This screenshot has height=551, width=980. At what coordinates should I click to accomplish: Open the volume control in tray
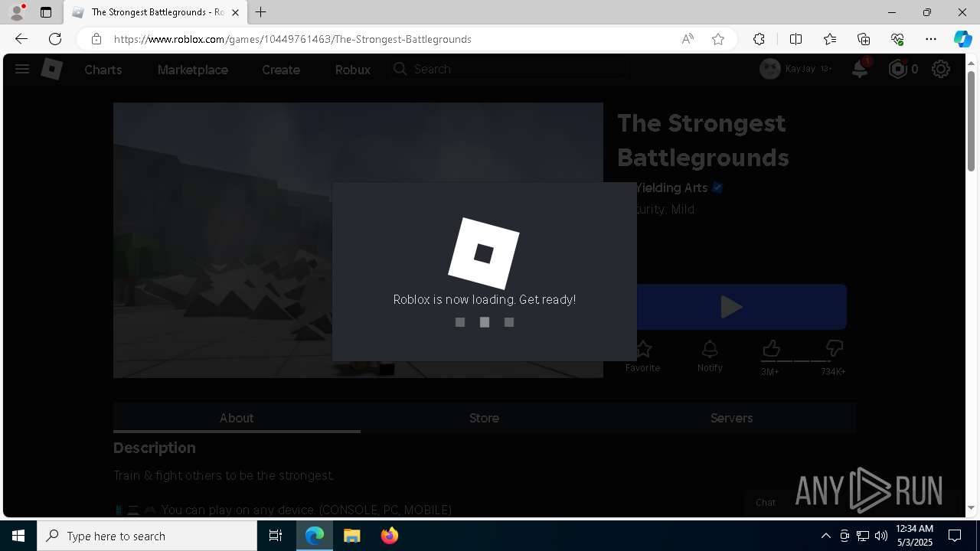tap(880, 536)
